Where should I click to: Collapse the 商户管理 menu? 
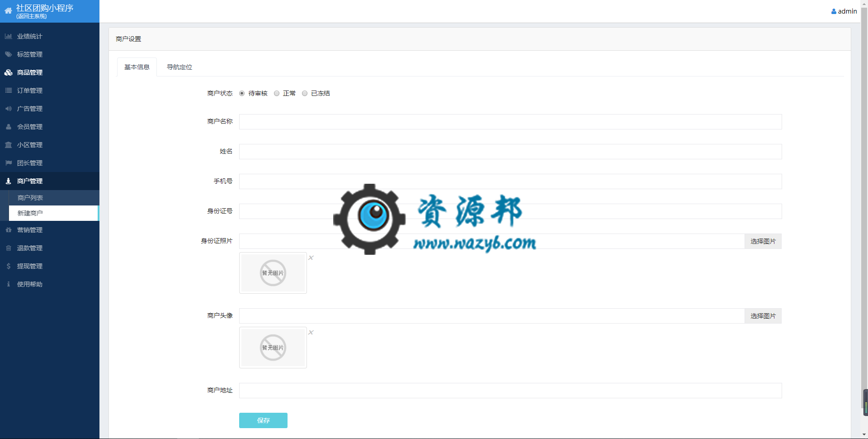[50, 181]
